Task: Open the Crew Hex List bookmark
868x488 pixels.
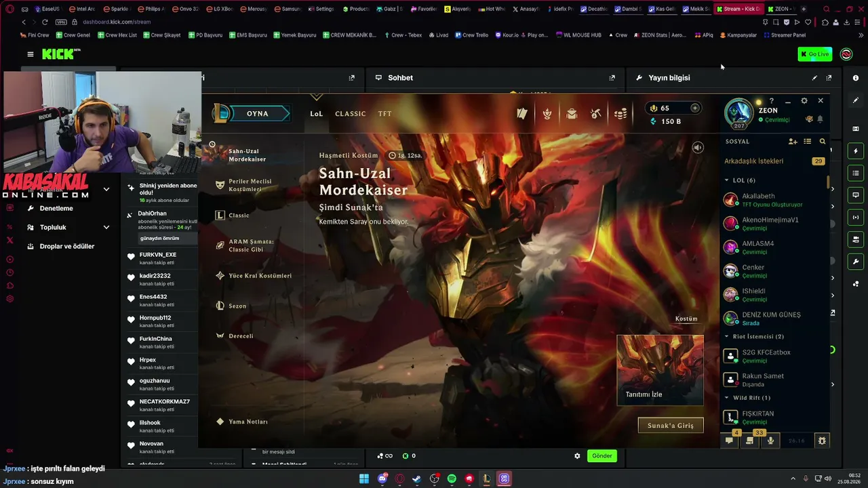Action: [x=117, y=35]
